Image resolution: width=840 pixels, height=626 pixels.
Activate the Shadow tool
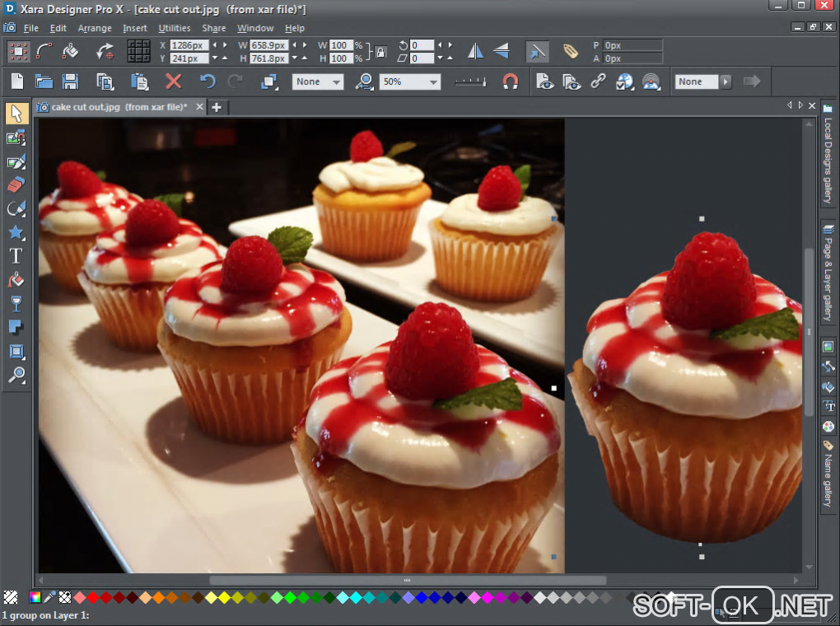pyautogui.click(x=16, y=328)
